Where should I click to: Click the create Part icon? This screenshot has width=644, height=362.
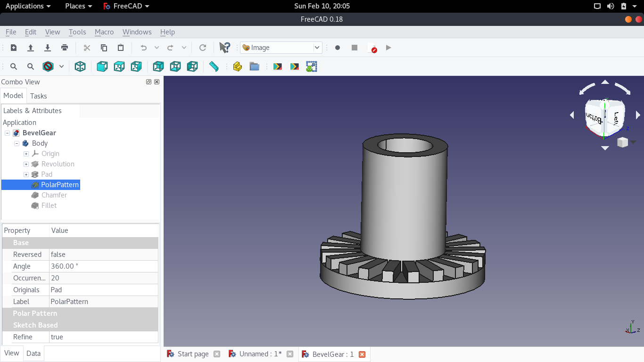tap(238, 66)
